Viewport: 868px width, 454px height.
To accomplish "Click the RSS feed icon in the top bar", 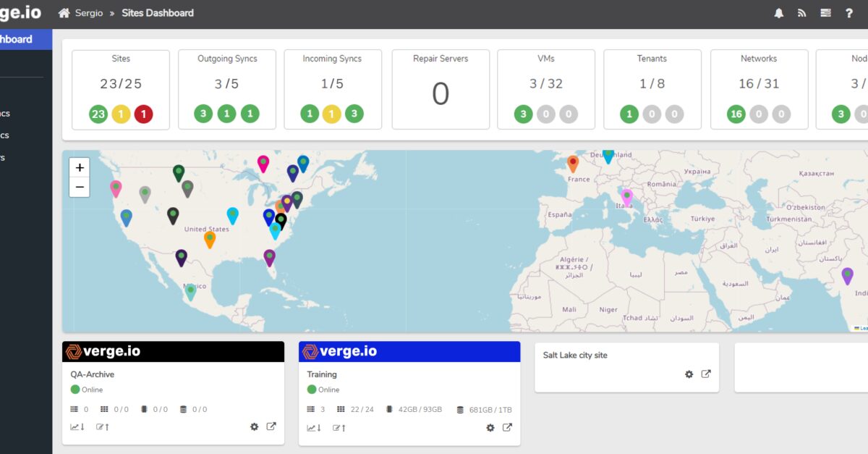I will tap(802, 12).
